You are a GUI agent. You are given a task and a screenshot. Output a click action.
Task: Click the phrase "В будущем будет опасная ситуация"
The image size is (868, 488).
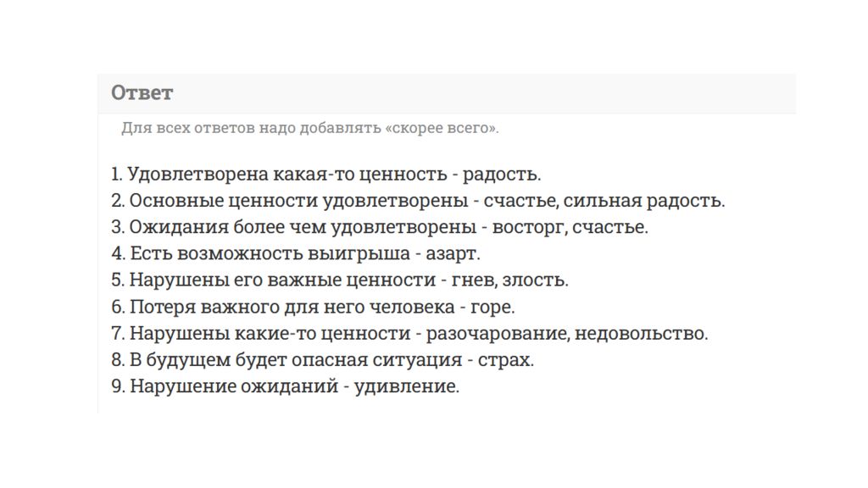[296, 360]
